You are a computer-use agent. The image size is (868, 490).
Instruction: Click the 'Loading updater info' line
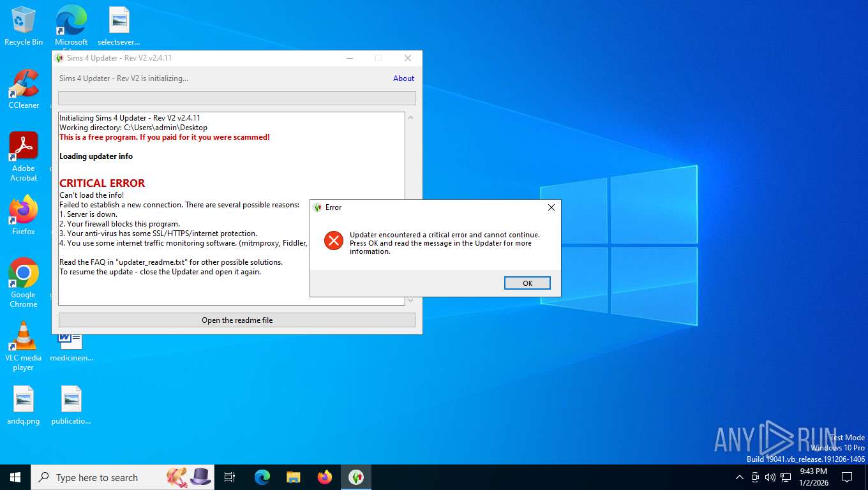click(96, 156)
